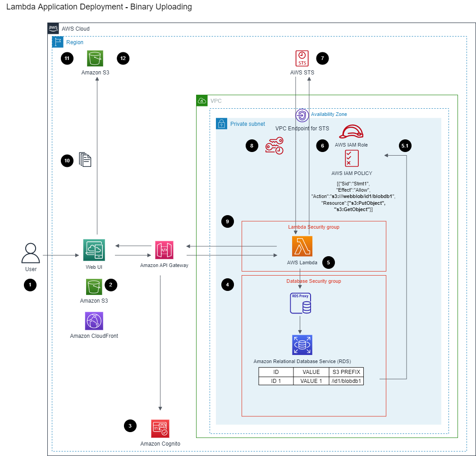
Task: Select the documents file icon
Action: point(85,160)
